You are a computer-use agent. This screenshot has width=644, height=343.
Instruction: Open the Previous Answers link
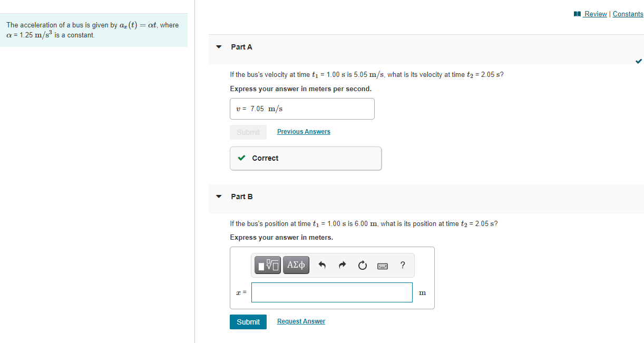304,131
